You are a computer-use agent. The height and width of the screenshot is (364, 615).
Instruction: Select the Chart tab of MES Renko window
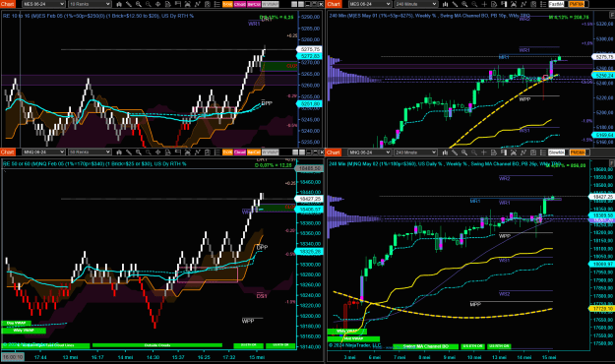8,4
